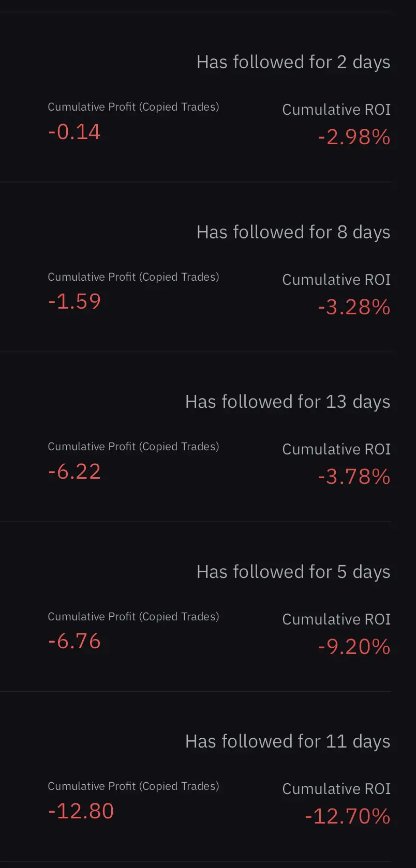This screenshot has width=416, height=868.
Task: Click the 'Has followed for 2 days' text
Action: pos(293,63)
